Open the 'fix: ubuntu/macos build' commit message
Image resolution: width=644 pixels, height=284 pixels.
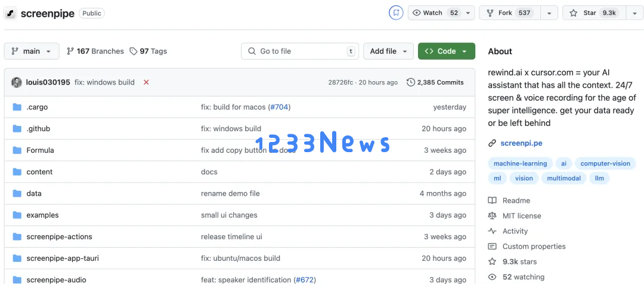tap(241, 258)
